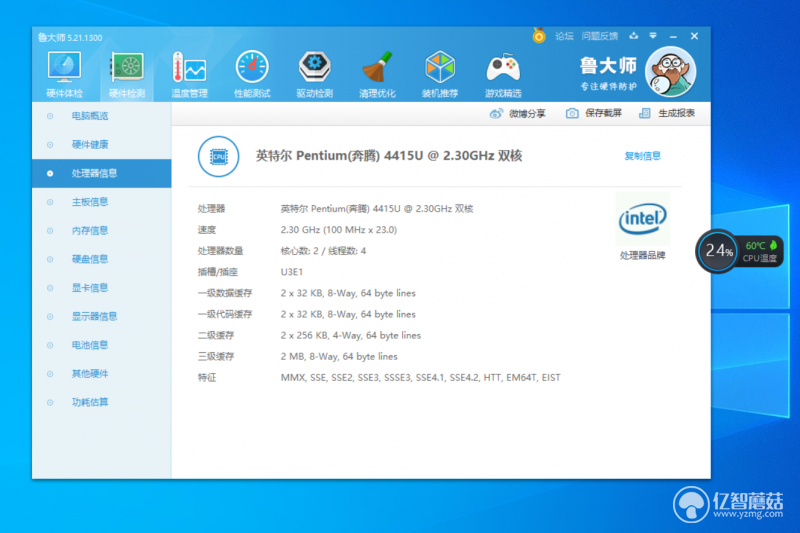Click the 处理器品牌 label under Intel logo
Image resolution: width=800 pixels, height=533 pixels.
642,256
